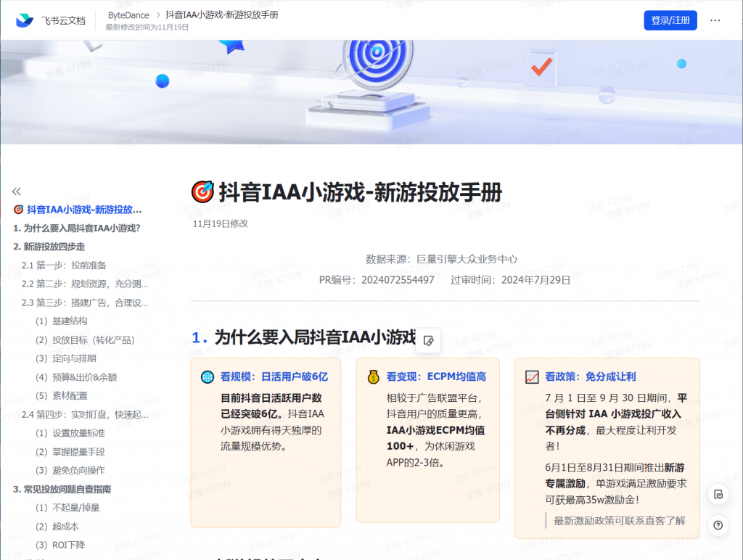743x560 pixels.
Task: Open outline entry (3) 定向与排期
Action: coord(66,358)
